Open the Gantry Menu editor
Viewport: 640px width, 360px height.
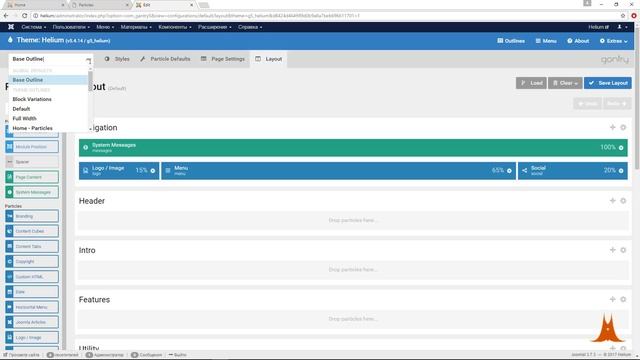point(546,41)
